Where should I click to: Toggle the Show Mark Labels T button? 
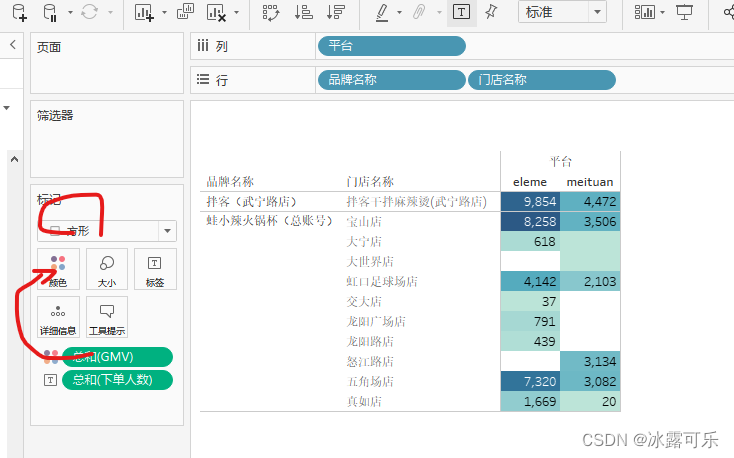[462, 12]
